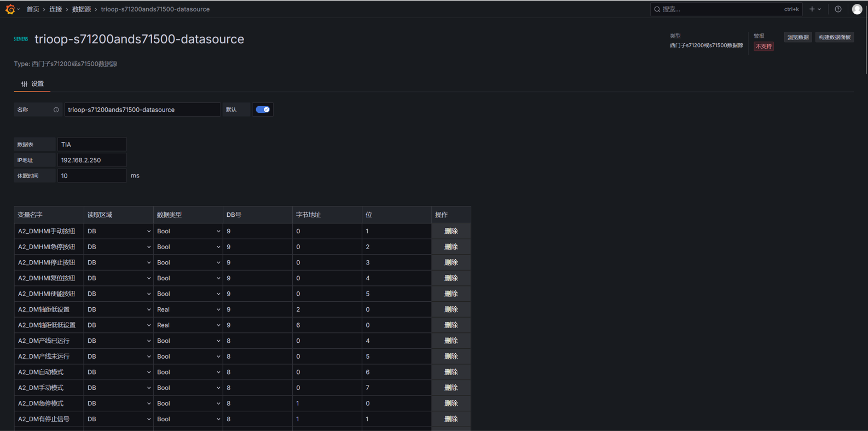The width and height of the screenshot is (868, 431).
Task: Click the help question mark icon
Action: click(838, 9)
